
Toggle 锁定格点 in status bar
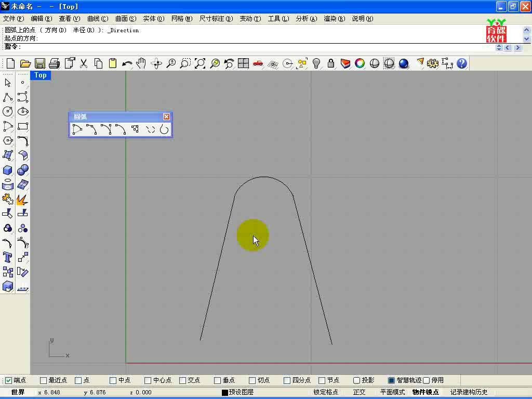326,392
